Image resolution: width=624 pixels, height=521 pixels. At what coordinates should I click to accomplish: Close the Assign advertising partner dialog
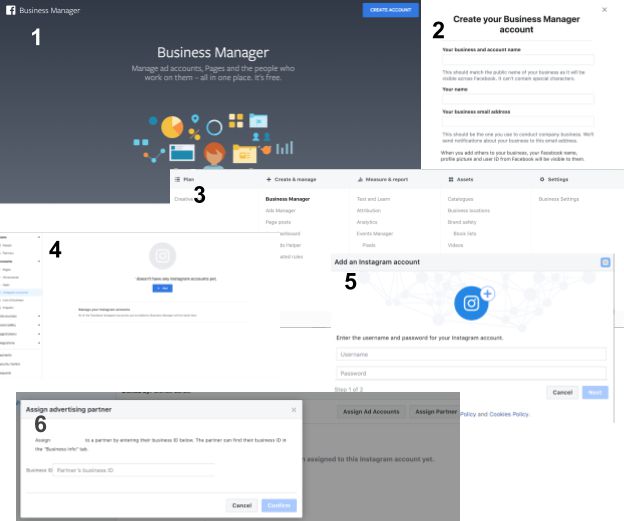pyautogui.click(x=294, y=410)
